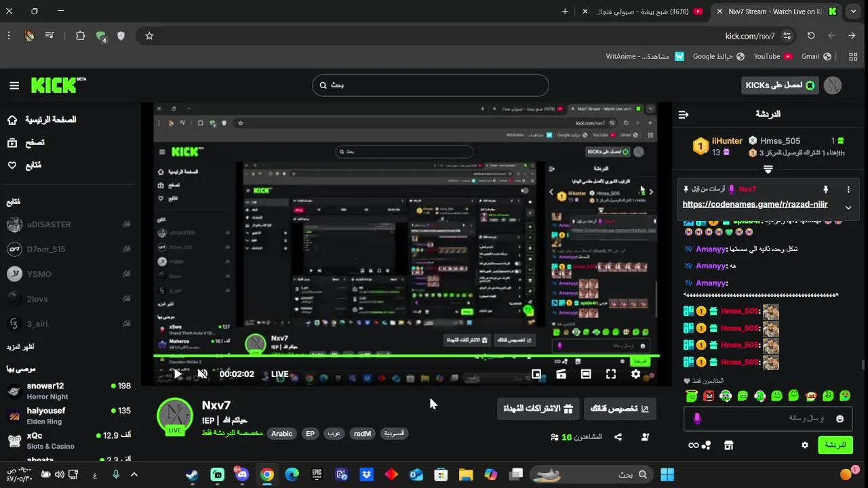This screenshot has width=868, height=488.
Task: Click the Kick search field
Action: 431,85
